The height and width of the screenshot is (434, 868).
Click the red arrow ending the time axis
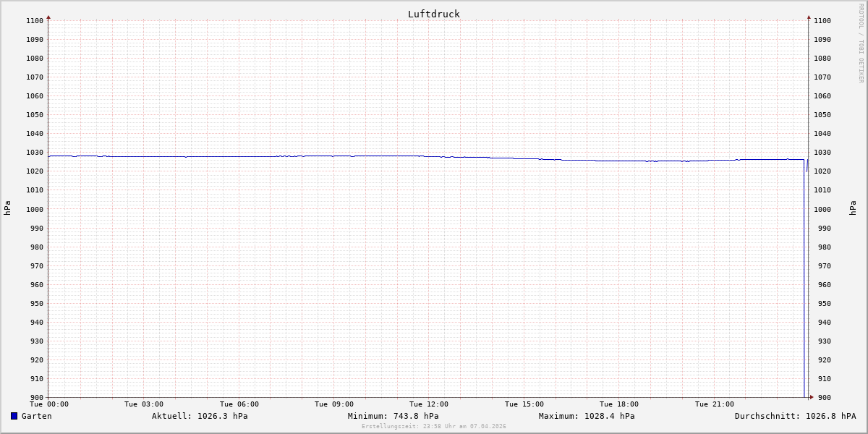pyautogui.click(x=812, y=396)
